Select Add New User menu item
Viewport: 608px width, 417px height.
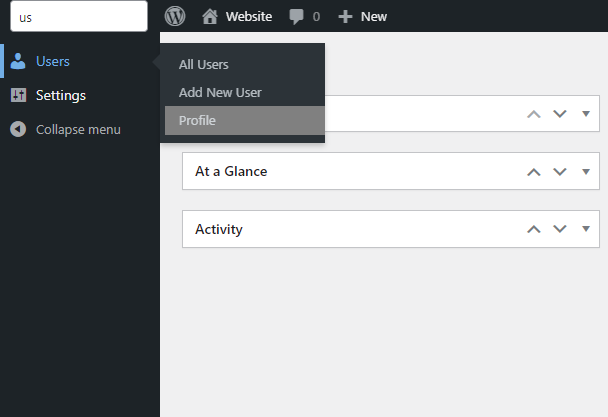(219, 92)
